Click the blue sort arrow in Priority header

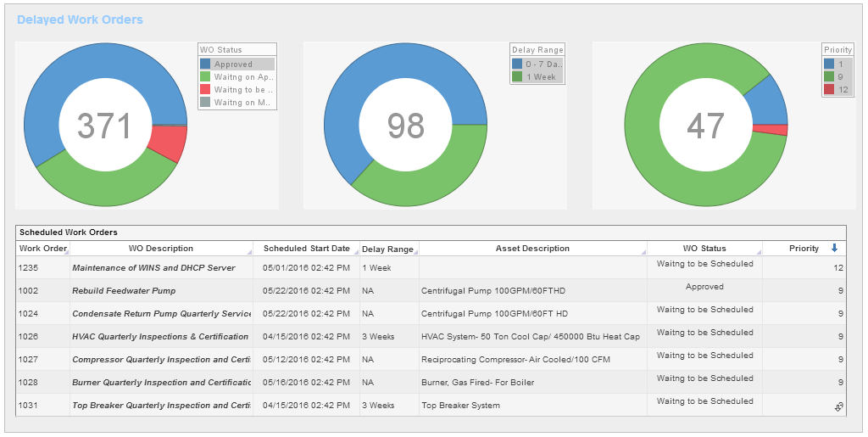(834, 248)
